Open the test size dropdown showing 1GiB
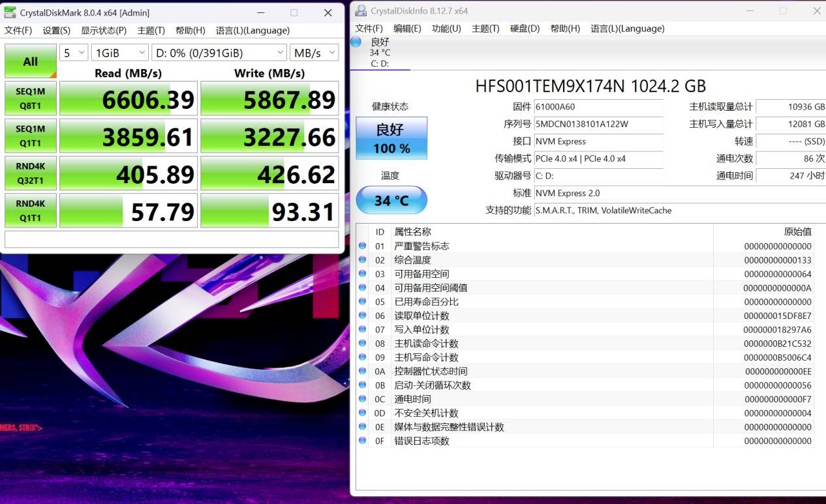The width and height of the screenshot is (826, 504). coord(119,53)
